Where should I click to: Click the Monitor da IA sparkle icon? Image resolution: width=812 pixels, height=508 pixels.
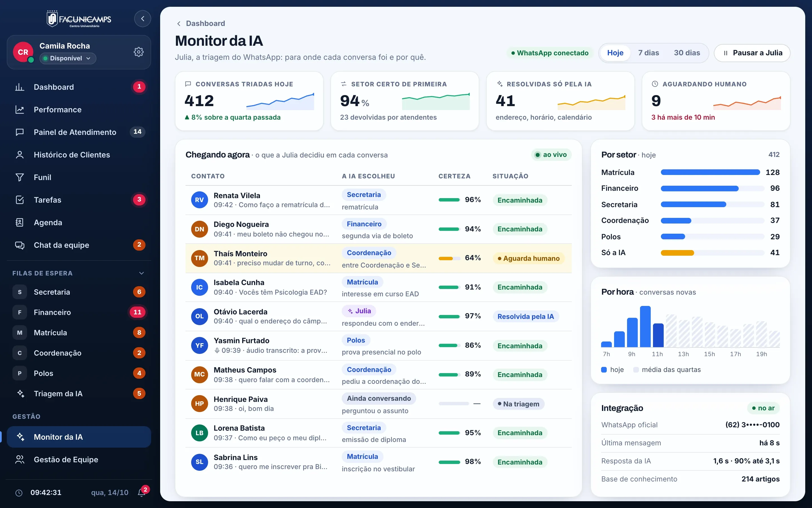(21, 437)
